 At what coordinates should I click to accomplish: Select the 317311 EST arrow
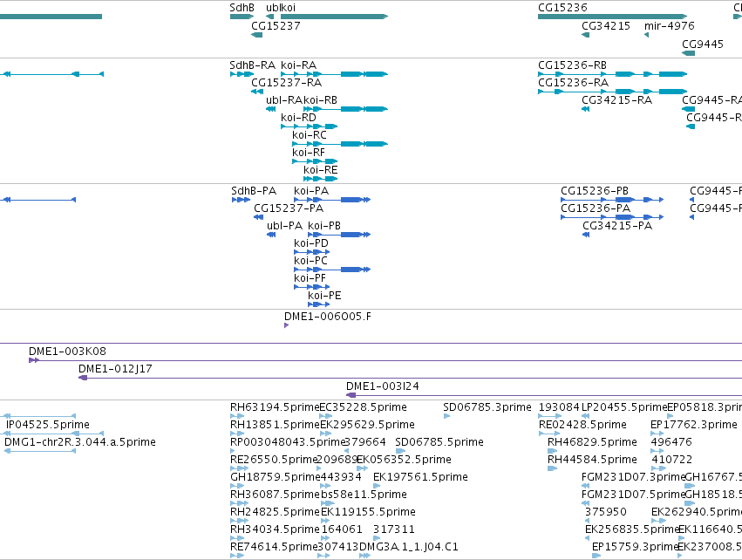[x=377, y=538]
